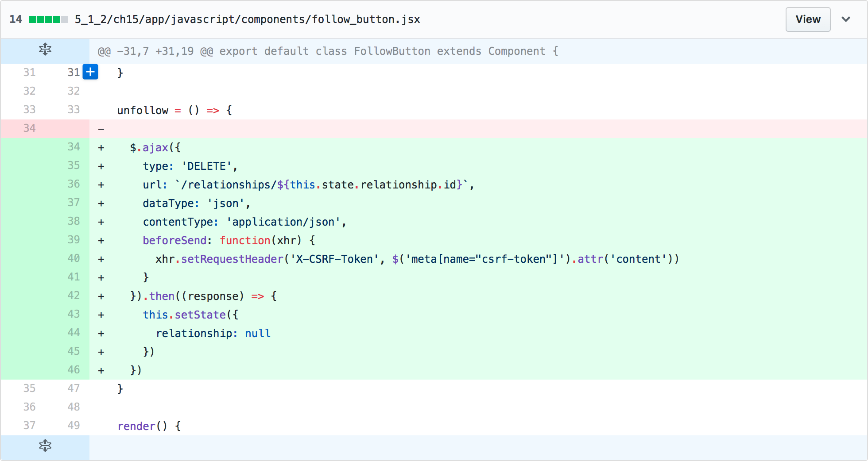This screenshot has width=868, height=461.
Task: Add a comment on line 31
Action: [x=90, y=72]
